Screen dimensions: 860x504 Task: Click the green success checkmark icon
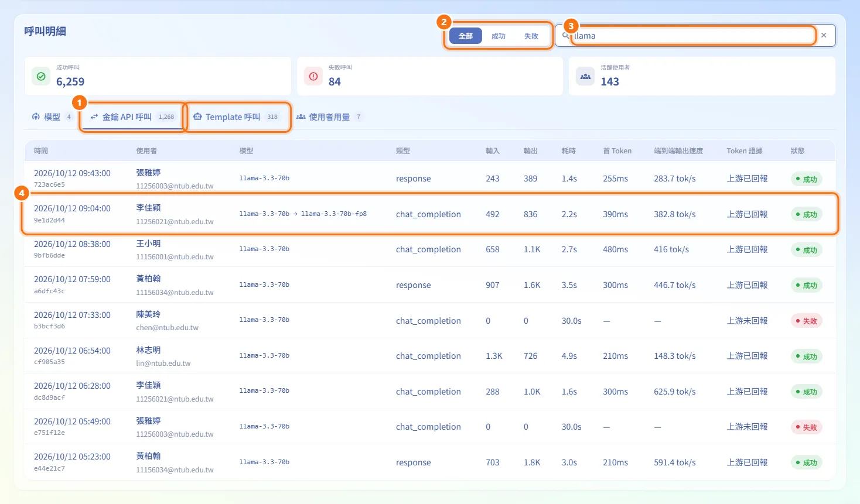[41, 76]
